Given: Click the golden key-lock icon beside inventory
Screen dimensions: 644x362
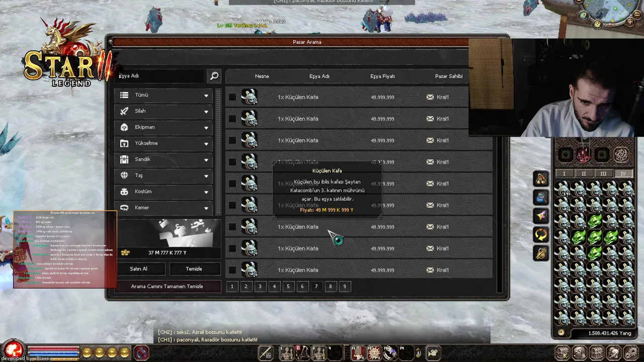Looking at the screenshot, I should (x=541, y=253).
